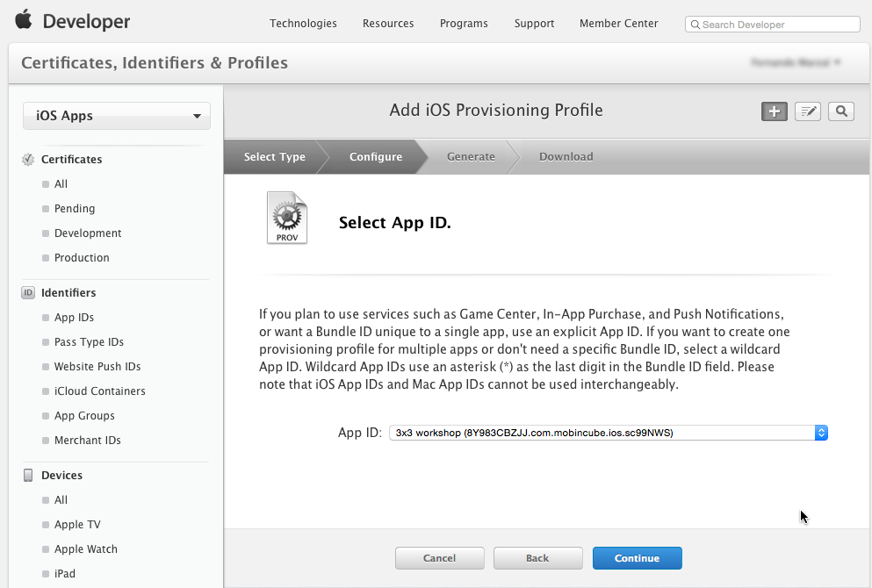Click the Apple logo icon
The image size is (872, 588).
(24, 20)
